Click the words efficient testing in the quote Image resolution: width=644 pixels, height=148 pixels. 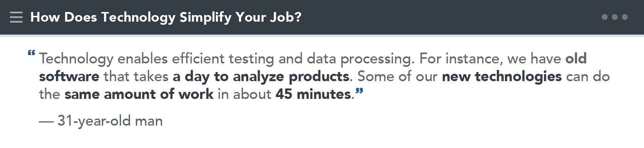tap(223, 59)
